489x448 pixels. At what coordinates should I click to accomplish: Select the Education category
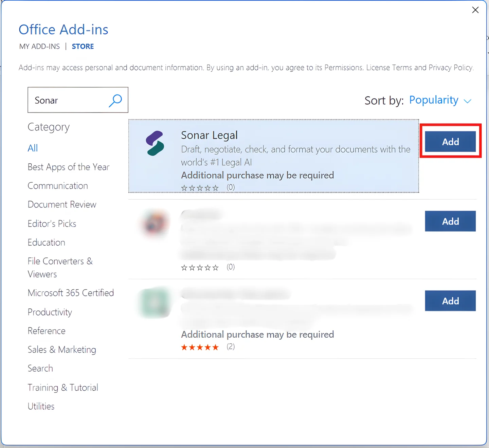point(47,243)
